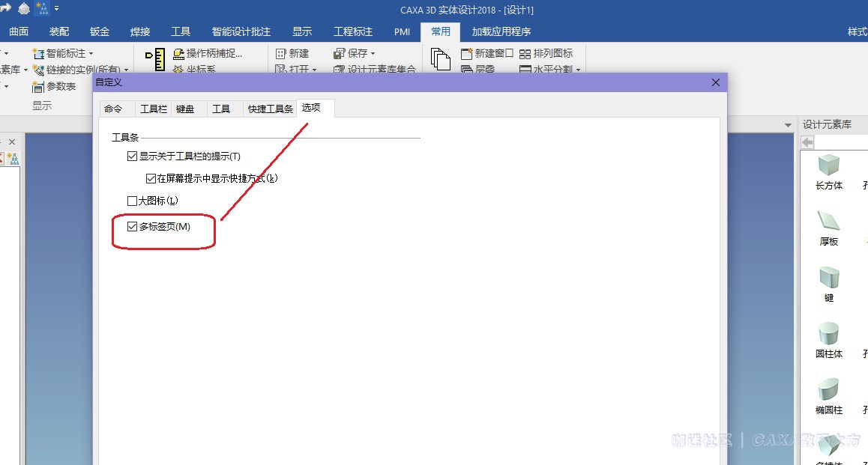Viewport: 868px width, 465px height.
Task: Open the 装配 ribbon tab
Action: click(59, 31)
